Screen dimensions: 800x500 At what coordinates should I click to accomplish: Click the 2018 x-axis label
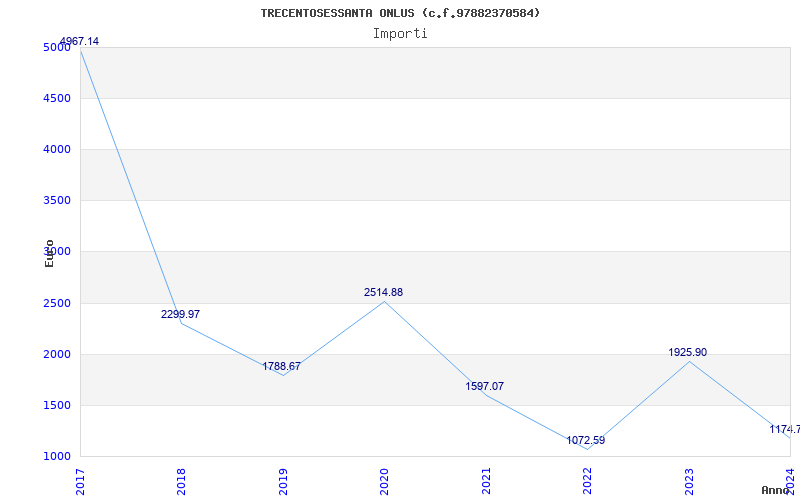[x=181, y=481]
